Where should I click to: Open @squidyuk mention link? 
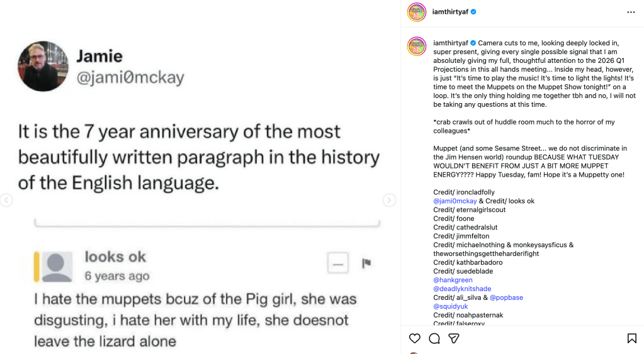(450, 306)
